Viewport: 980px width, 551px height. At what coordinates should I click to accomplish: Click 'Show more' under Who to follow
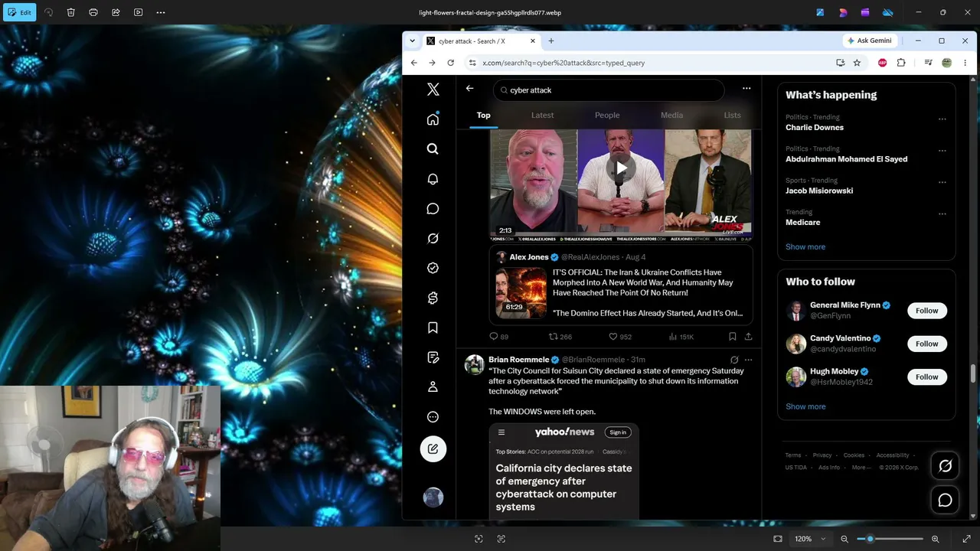coord(805,406)
